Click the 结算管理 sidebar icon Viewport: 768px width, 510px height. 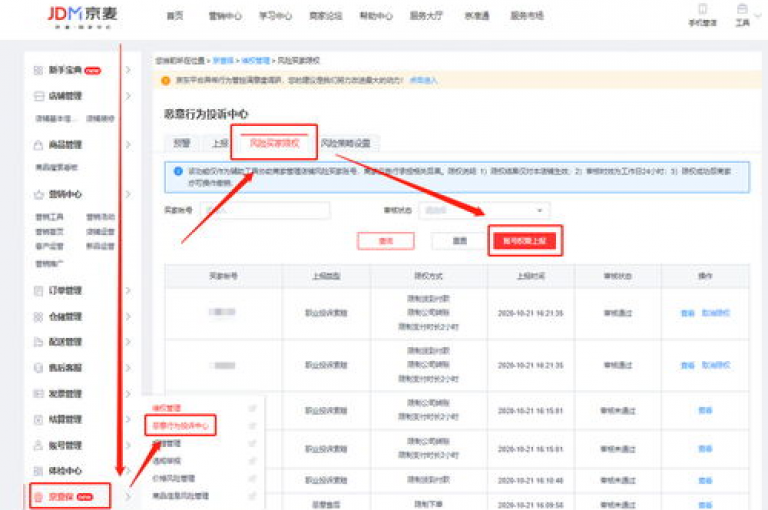coord(38,420)
